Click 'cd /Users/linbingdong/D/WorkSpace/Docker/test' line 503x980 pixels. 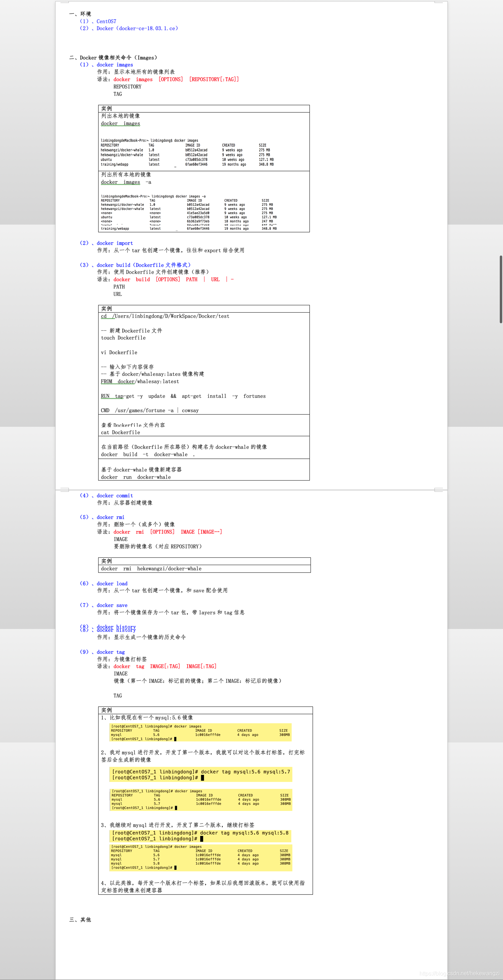[x=165, y=316]
